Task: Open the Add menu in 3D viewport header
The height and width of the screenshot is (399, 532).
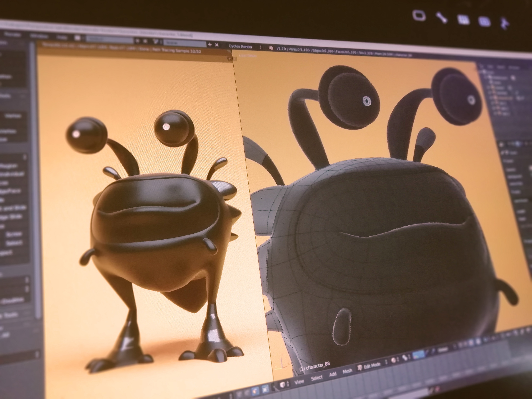Action: coord(333,374)
